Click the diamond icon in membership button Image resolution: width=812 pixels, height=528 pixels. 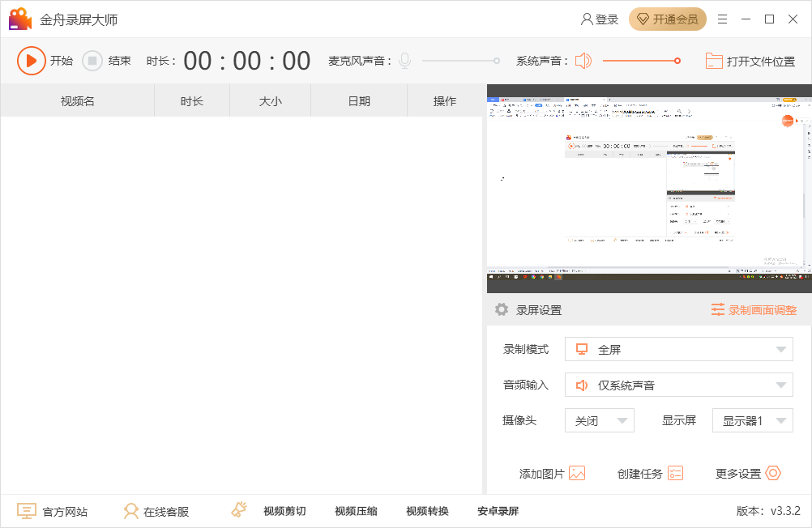click(x=643, y=19)
